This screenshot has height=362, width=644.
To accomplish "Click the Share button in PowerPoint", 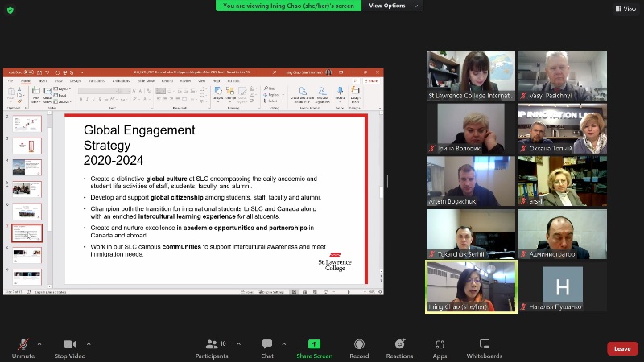I will tap(371, 81).
